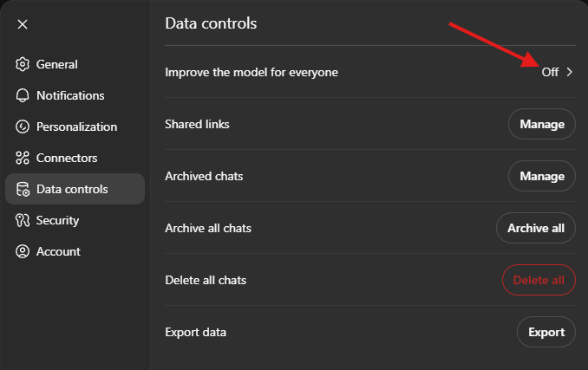
Task: Open the Account tab label
Action: click(x=58, y=251)
